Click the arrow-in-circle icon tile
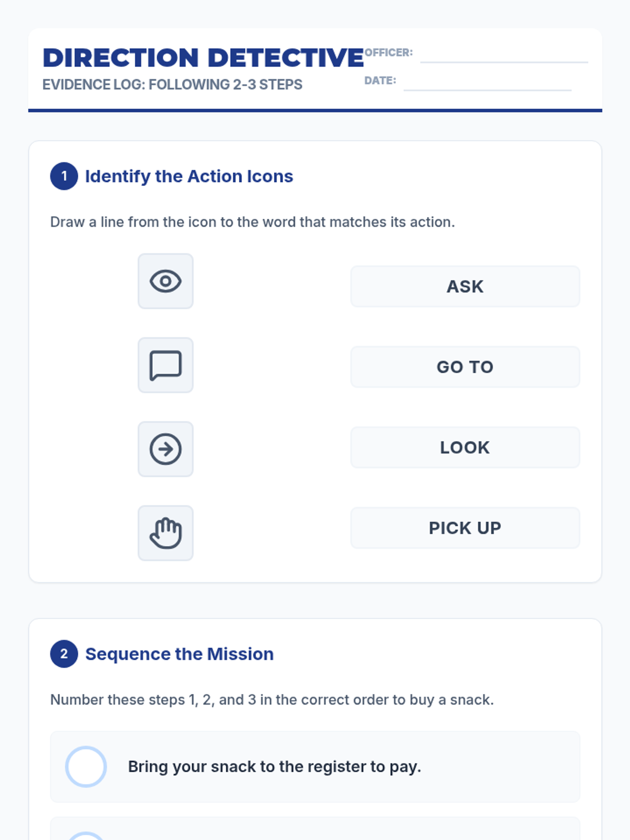Screen dimensions: 630x840 [x=165, y=449]
